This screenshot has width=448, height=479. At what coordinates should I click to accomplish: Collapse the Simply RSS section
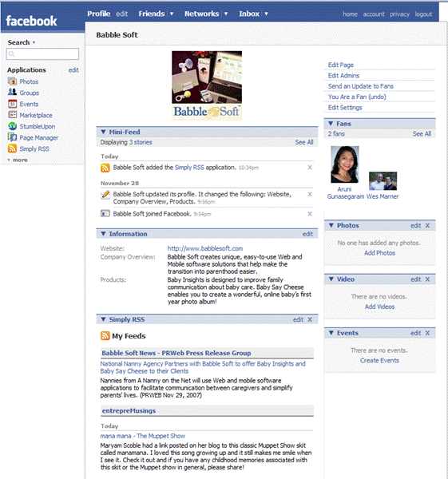pyautogui.click(x=103, y=319)
